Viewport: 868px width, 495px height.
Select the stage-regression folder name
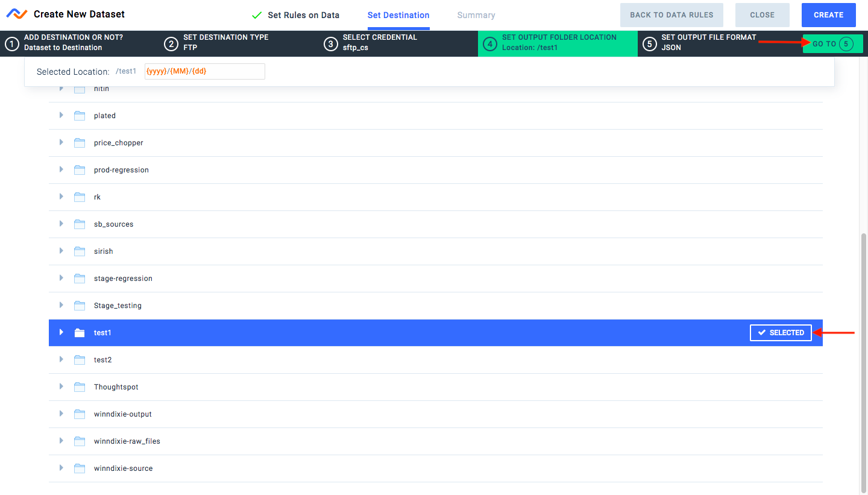click(123, 279)
